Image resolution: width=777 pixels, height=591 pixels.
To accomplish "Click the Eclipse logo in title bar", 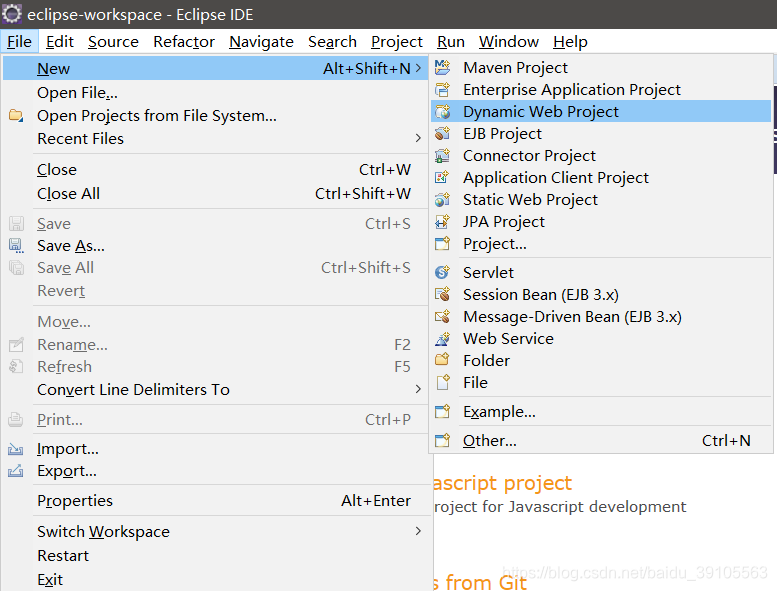I will tap(12, 14).
